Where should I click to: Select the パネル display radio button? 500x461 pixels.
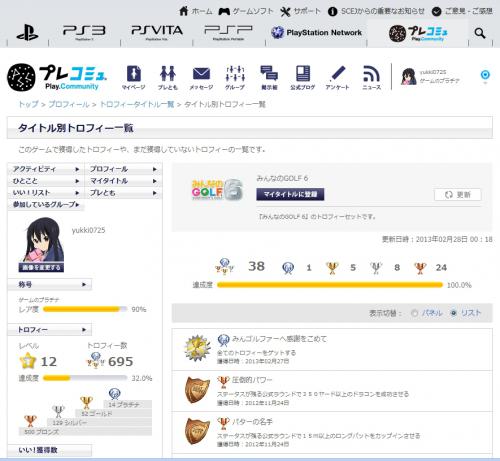(414, 313)
